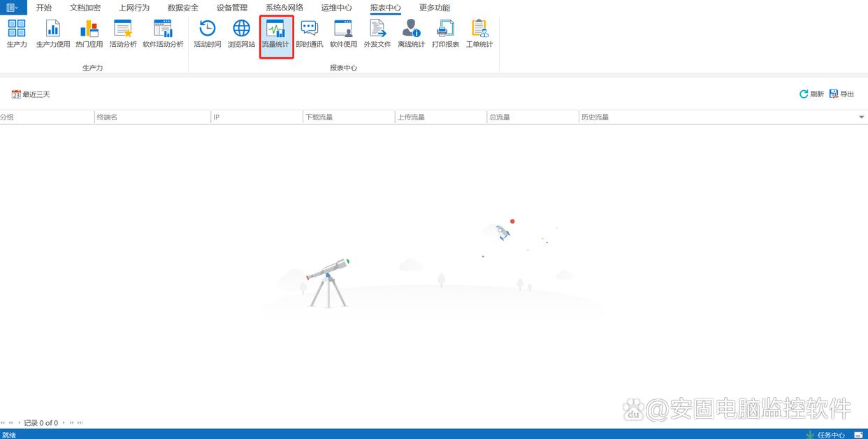Viewport: 868px width, 439px height.
Task: Open the 即时通讯 report
Action: pos(309,34)
